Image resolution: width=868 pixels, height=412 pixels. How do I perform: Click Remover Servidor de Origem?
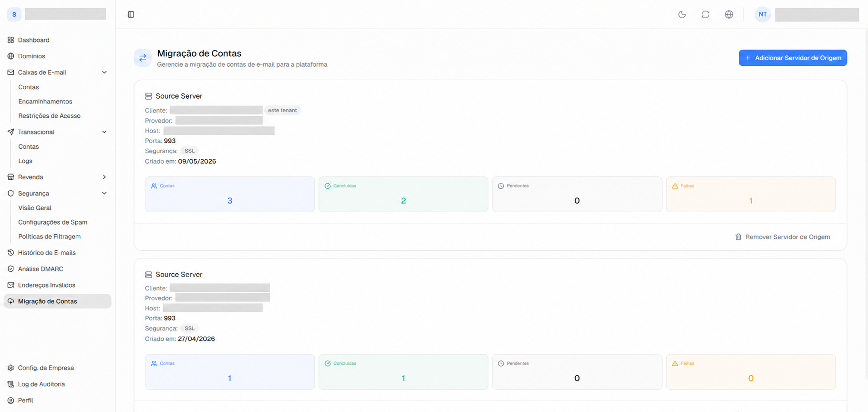783,237
